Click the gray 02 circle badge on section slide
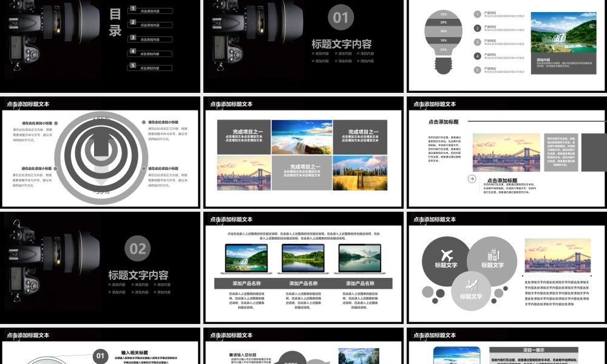Image resolution: width=607 pixels, height=364 pixels. click(x=138, y=248)
